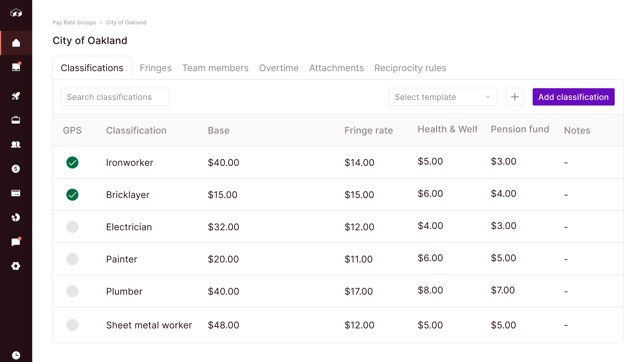The image size is (644, 362).
Task: Uncheck GPS for Bricklayer
Action: pos(72,195)
